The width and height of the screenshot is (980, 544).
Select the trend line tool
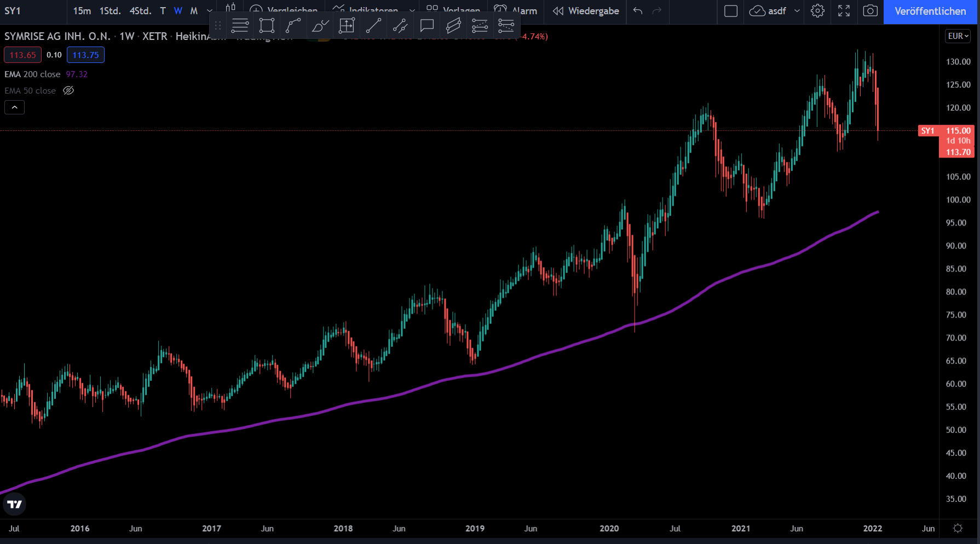click(373, 25)
